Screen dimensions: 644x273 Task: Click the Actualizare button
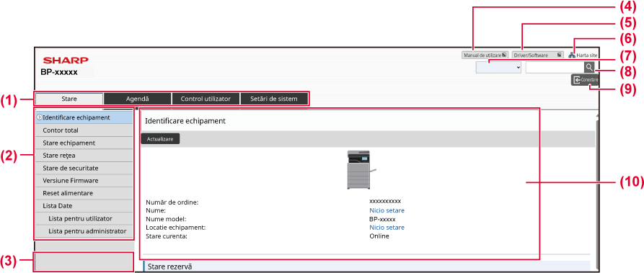[160, 139]
